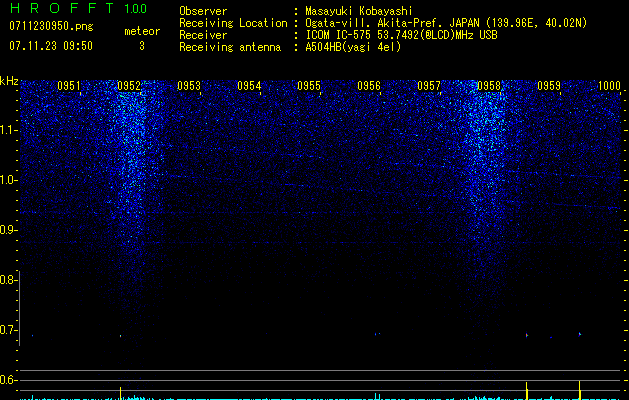Click the kHz axis unit label
Image resolution: width=629 pixels, height=400 pixels.
tap(9, 81)
